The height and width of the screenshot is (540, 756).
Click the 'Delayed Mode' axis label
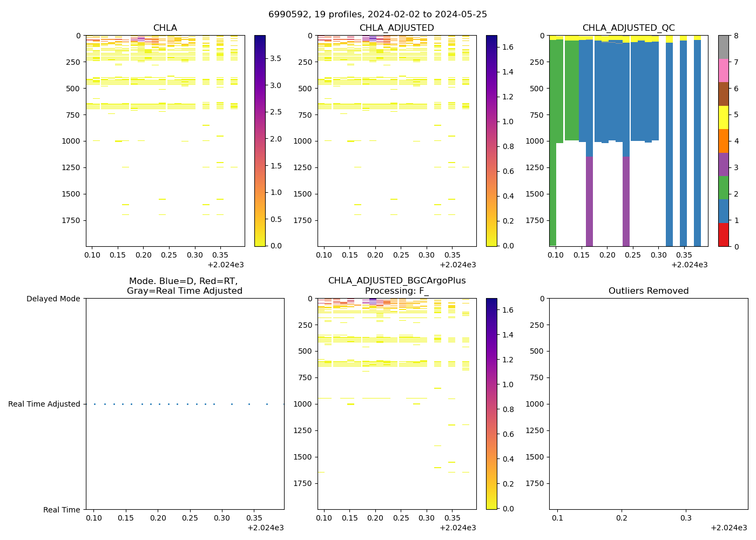click(53, 299)
